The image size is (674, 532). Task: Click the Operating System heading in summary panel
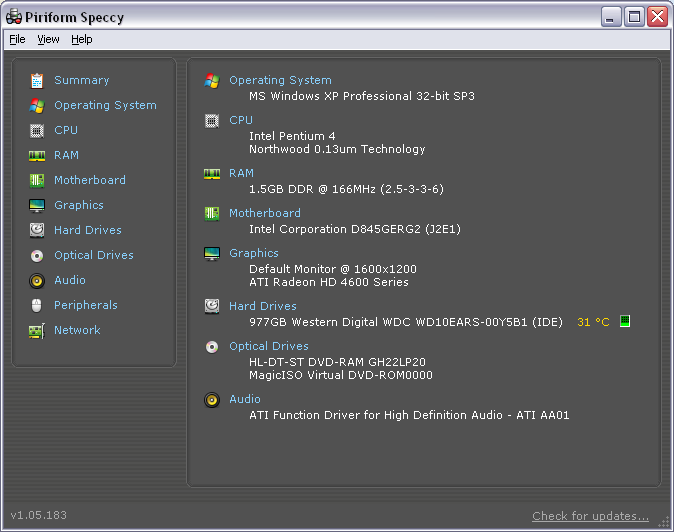pos(280,80)
